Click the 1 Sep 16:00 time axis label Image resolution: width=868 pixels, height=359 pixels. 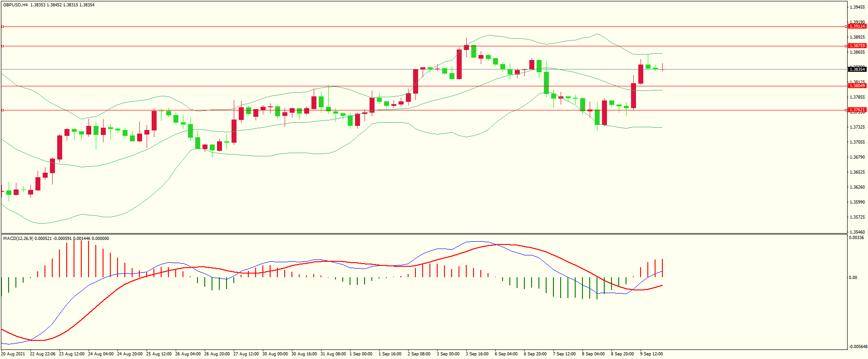(x=390, y=354)
